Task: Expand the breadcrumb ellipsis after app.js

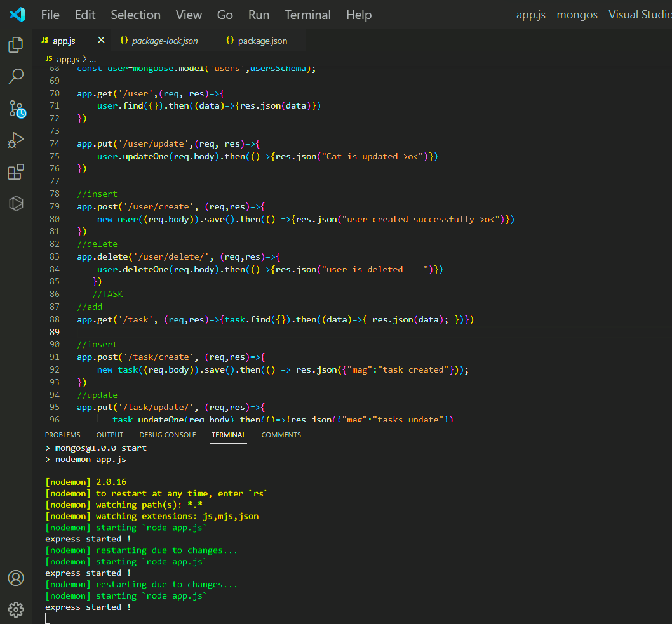Action: coord(93,59)
